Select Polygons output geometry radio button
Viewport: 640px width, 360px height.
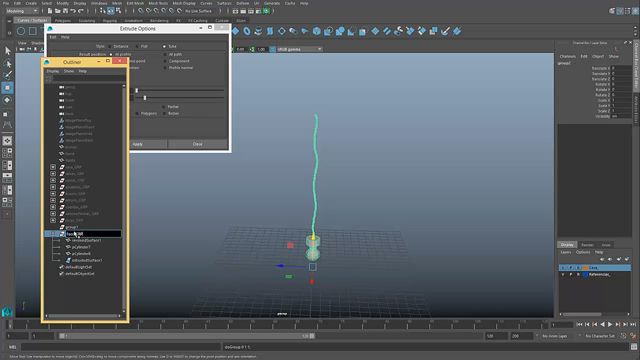(137, 113)
